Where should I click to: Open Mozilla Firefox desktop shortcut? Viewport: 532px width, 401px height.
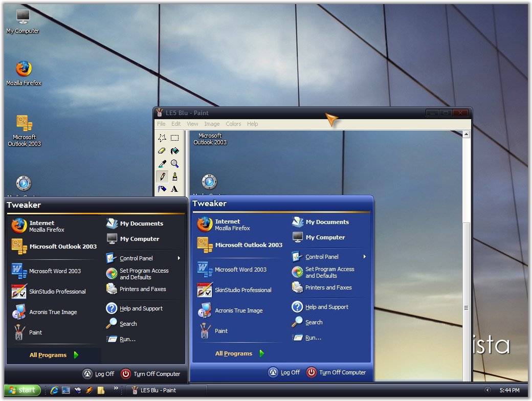coord(24,73)
